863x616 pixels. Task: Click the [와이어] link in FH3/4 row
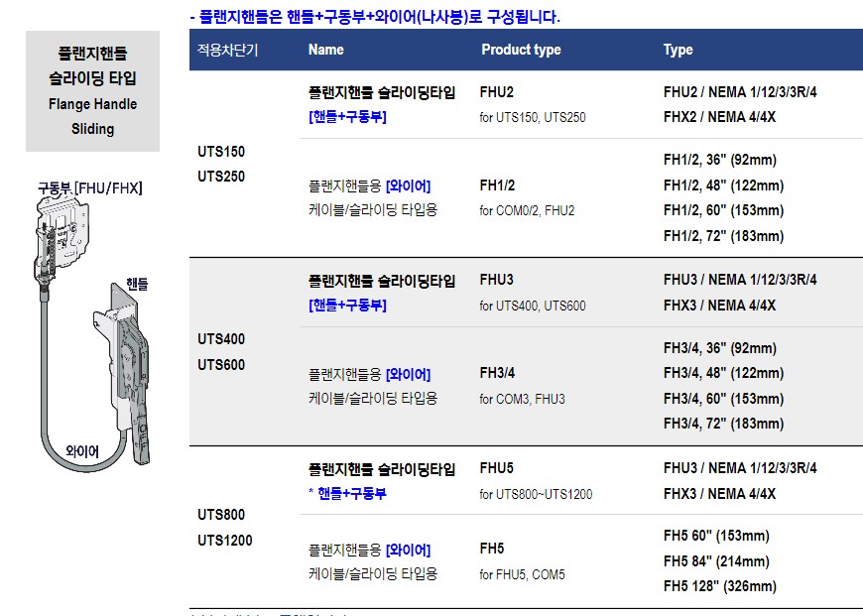pyautogui.click(x=408, y=374)
